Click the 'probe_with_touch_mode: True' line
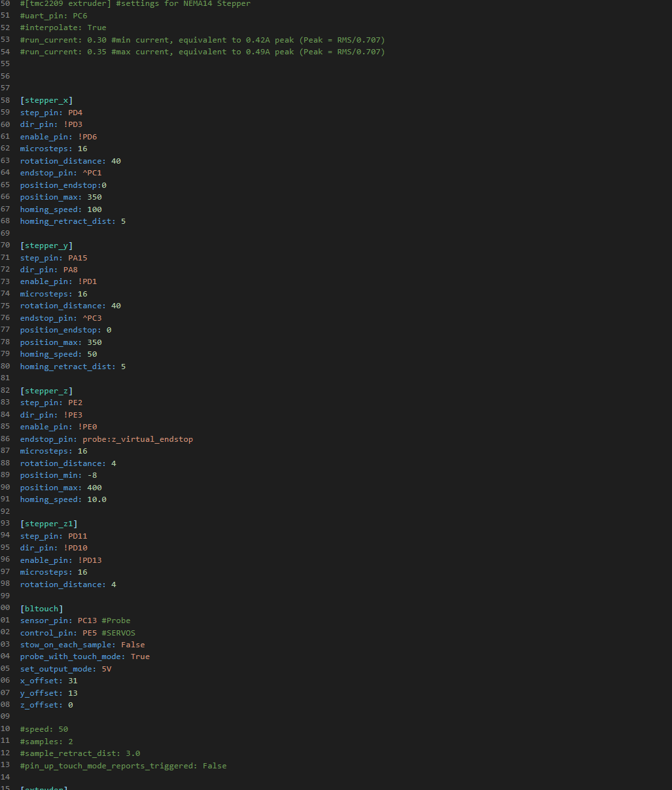Image resolution: width=672 pixels, height=790 pixels. [x=85, y=656]
